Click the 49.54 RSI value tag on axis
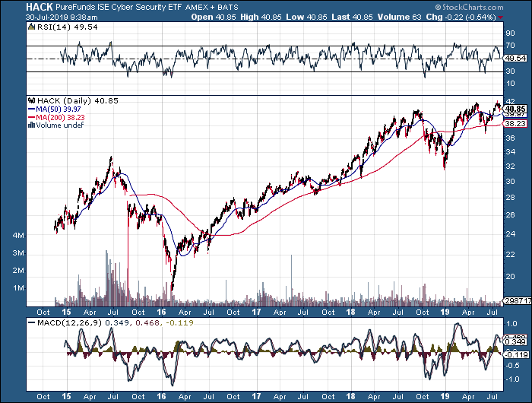532x403 pixels. [x=516, y=59]
